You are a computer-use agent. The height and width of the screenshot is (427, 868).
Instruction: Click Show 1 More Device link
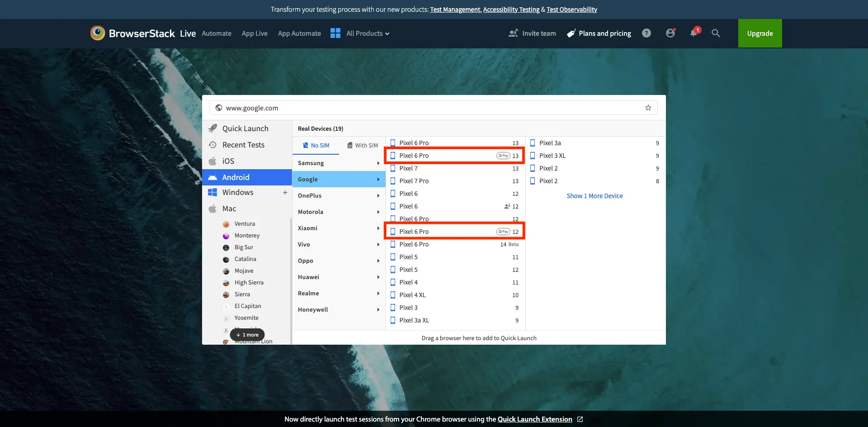click(594, 196)
